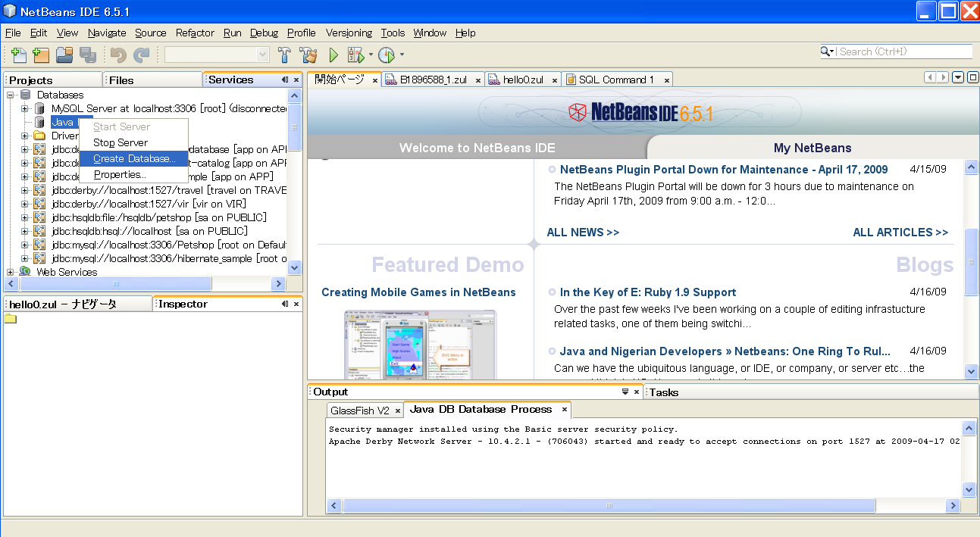Open NetBeans Plugin Portal Down news link
This screenshot has width=980, height=537.
pyautogui.click(x=724, y=170)
